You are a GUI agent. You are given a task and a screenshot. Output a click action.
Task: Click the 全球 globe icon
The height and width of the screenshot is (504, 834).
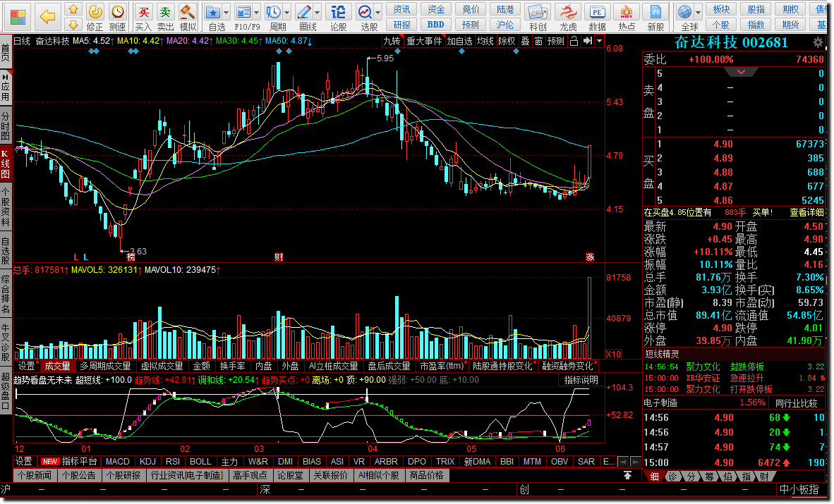685,11
